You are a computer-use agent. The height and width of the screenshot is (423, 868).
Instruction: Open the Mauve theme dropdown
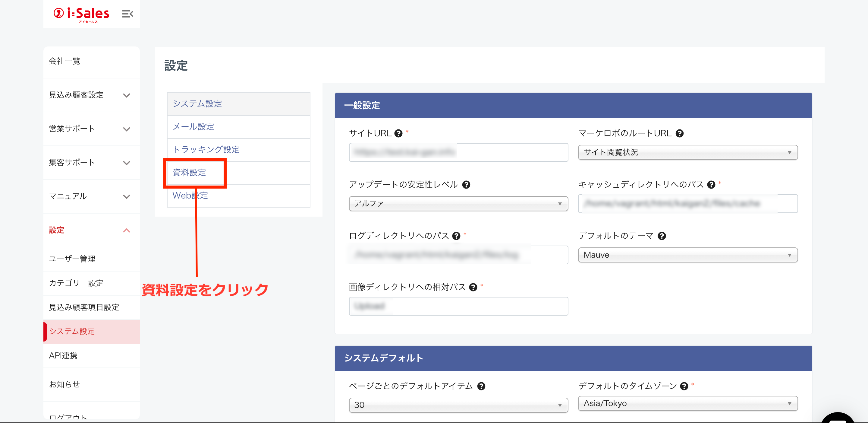tap(687, 255)
